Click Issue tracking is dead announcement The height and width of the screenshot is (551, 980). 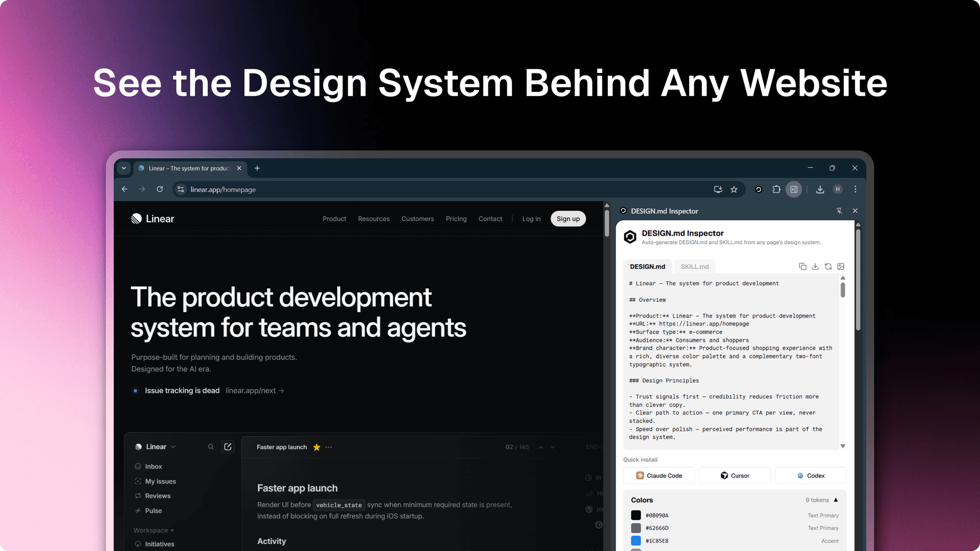point(182,391)
